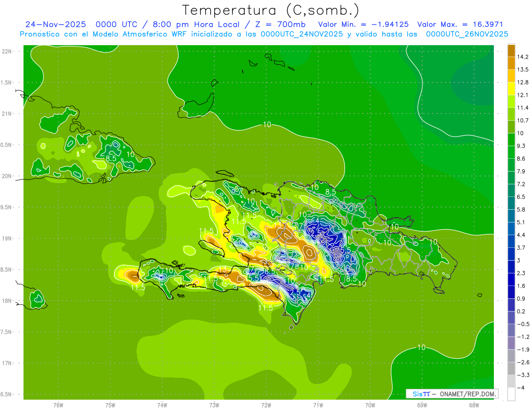Click the "0000UTC_26NOV2025" valid-until time text
The width and height of the screenshot is (532, 411).
pyautogui.click(x=467, y=34)
